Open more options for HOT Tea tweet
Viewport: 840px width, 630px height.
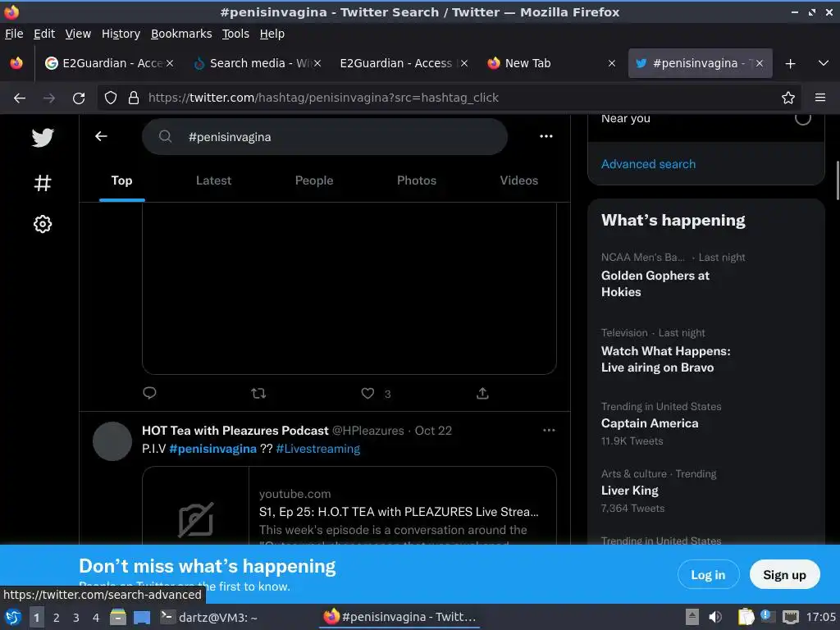coord(549,430)
